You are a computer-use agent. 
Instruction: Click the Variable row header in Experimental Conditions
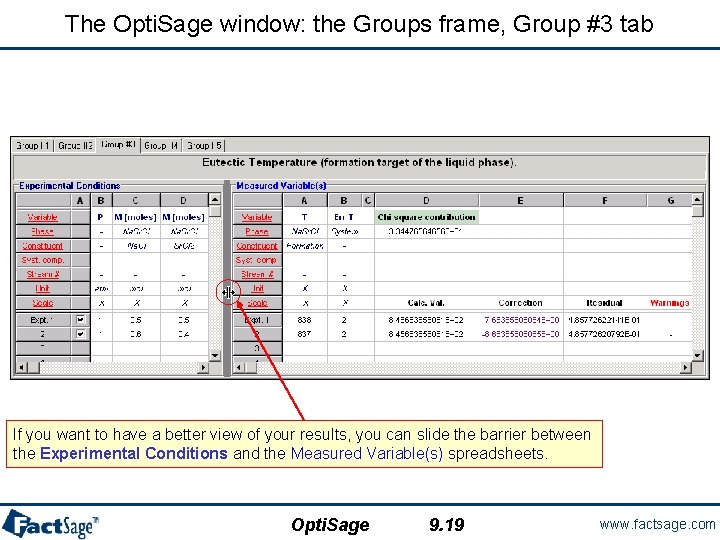click(x=43, y=217)
